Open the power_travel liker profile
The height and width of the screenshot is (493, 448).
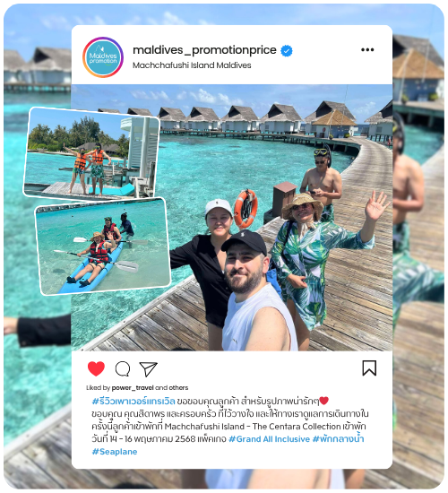coord(133,387)
